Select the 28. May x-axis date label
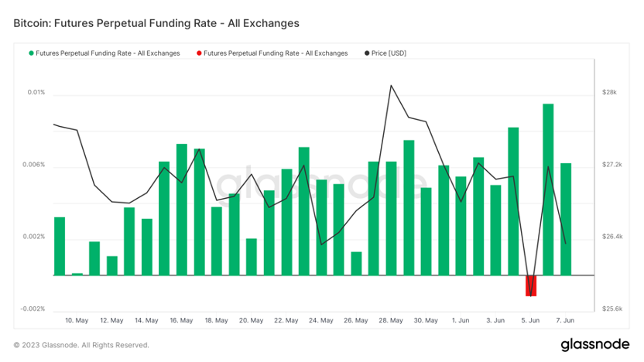The image size is (644, 362). click(x=391, y=319)
